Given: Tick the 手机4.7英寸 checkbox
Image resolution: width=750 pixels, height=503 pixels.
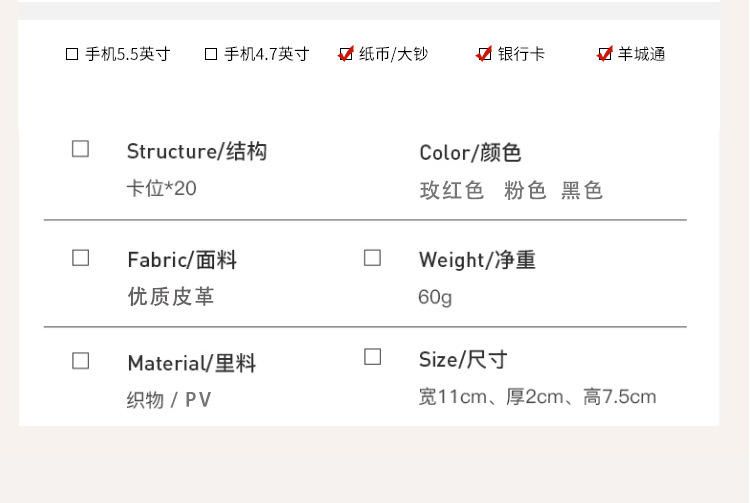Looking at the screenshot, I should point(211,54).
